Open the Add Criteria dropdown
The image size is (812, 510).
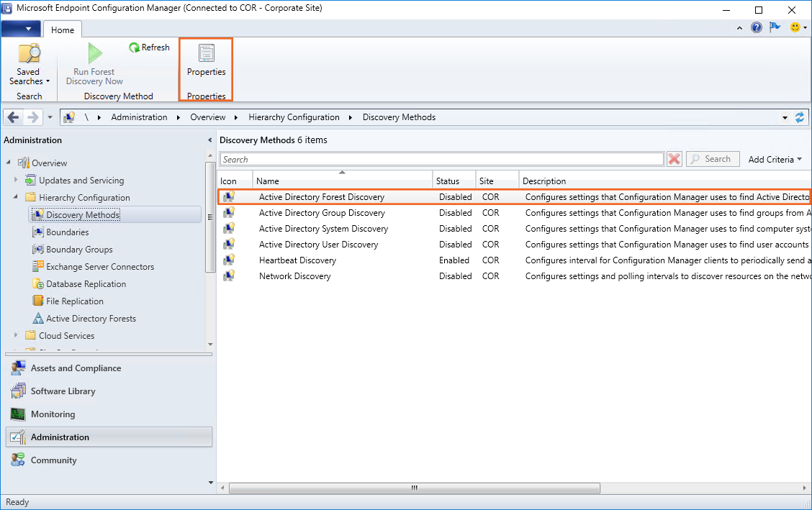(775, 159)
